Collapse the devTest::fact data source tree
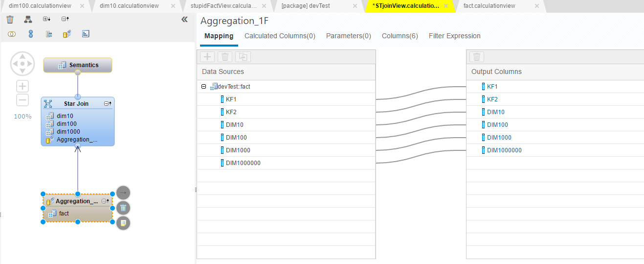This screenshot has width=644, height=264. (x=203, y=86)
